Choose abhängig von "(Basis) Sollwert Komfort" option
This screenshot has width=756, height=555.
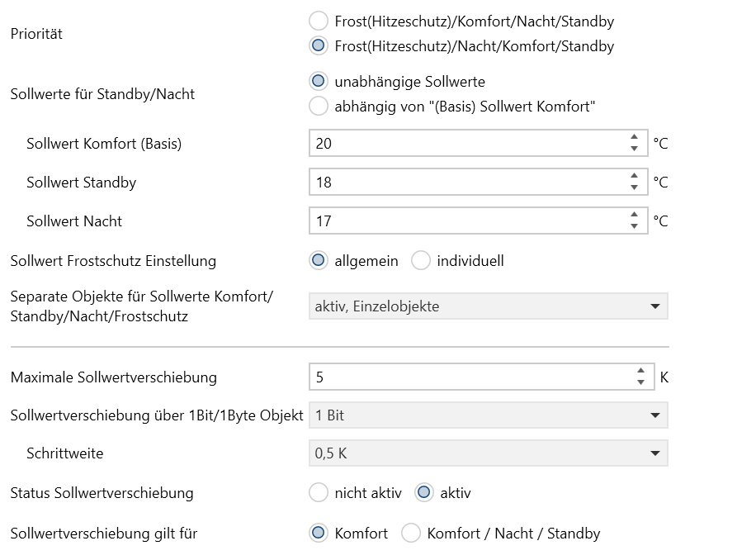pyautogui.click(x=319, y=107)
